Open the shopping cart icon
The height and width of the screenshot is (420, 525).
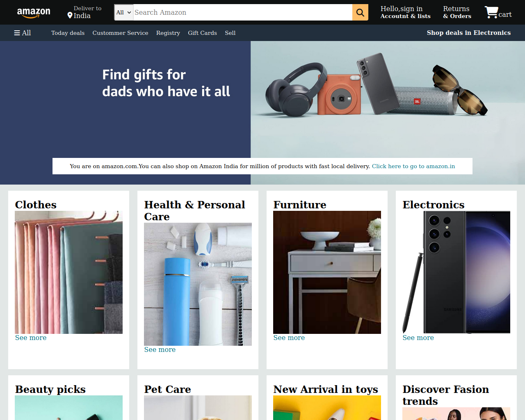[x=491, y=12]
